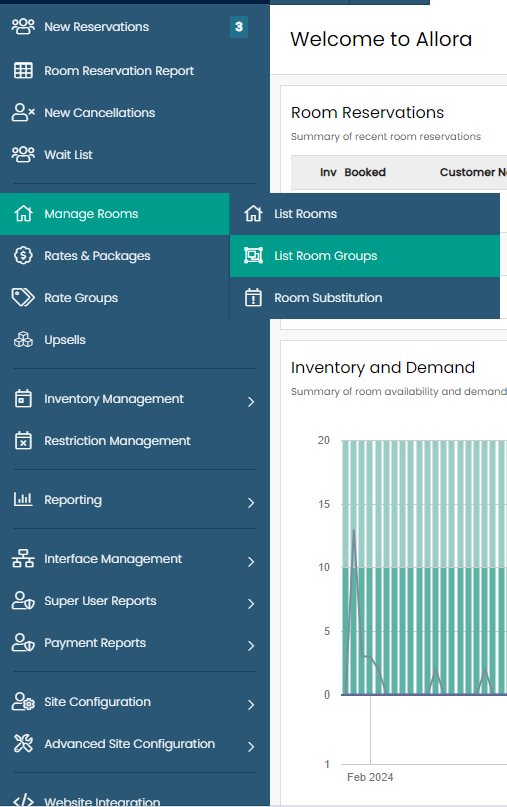This screenshot has width=507, height=807.
Task: Expand the Advanced Site Configuration chevron
Action: tap(251, 746)
